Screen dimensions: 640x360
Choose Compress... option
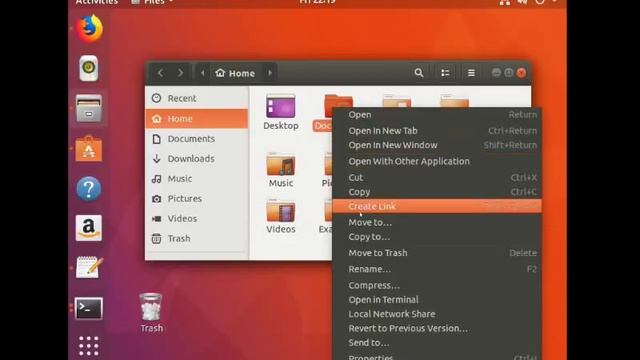coord(437,286)
